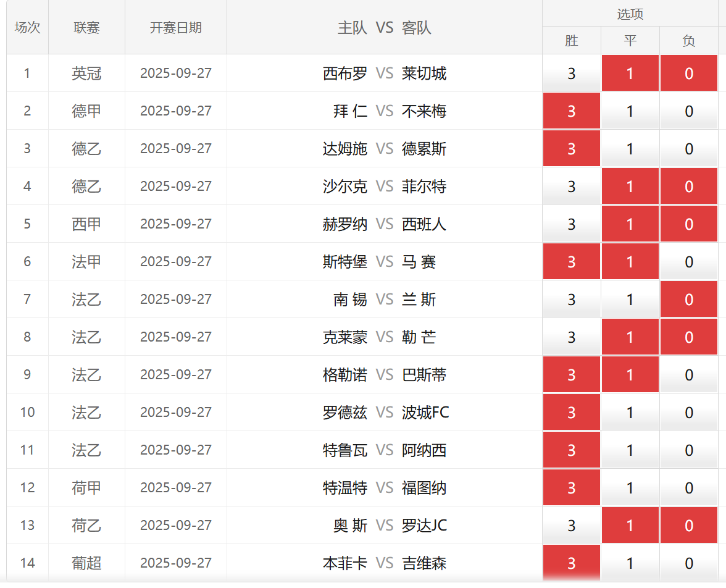
Task: Choose win option 3 for 奥斯 vs 罗达JC
Action: [571, 526]
